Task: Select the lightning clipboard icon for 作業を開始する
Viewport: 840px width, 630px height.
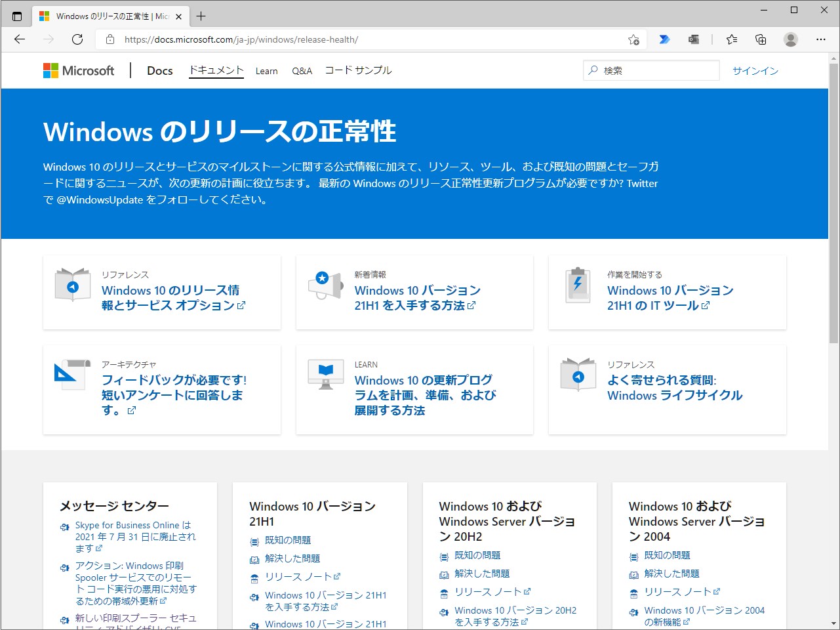Action: pos(578,285)
